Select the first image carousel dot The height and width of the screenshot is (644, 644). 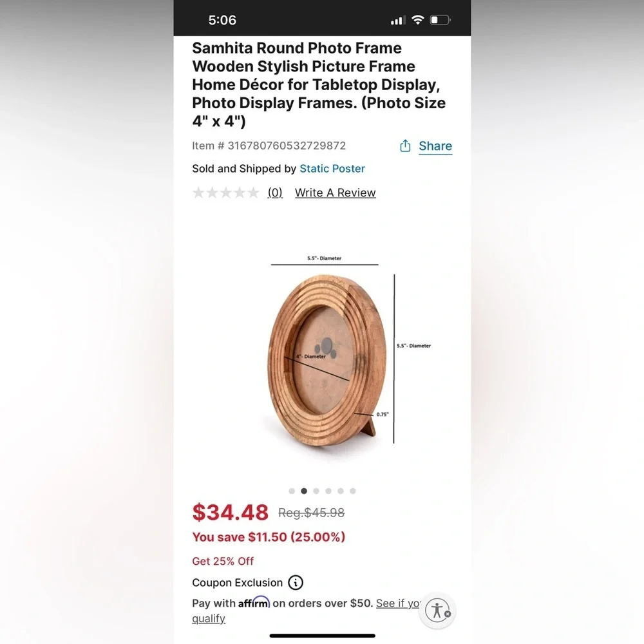292,491
